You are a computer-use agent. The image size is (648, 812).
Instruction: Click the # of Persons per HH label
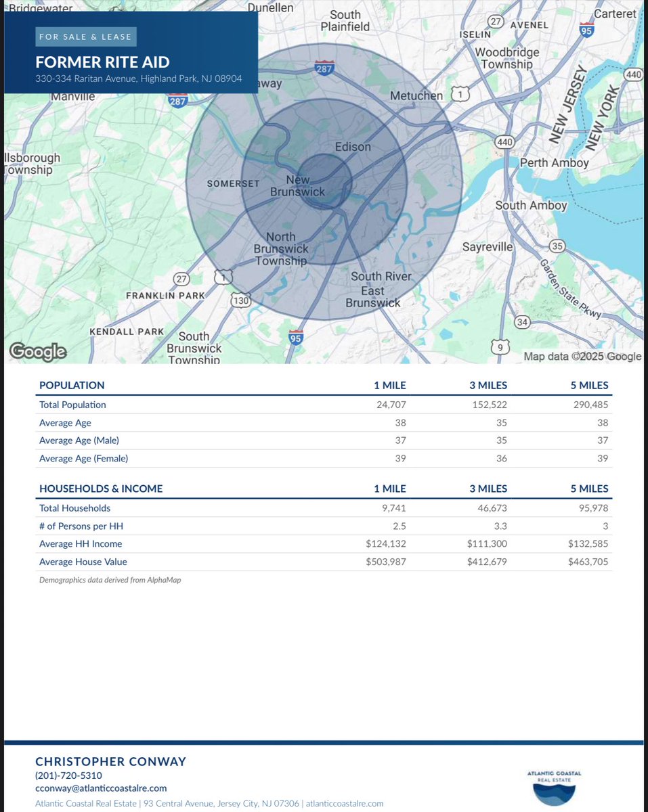(x=81, y=526)
